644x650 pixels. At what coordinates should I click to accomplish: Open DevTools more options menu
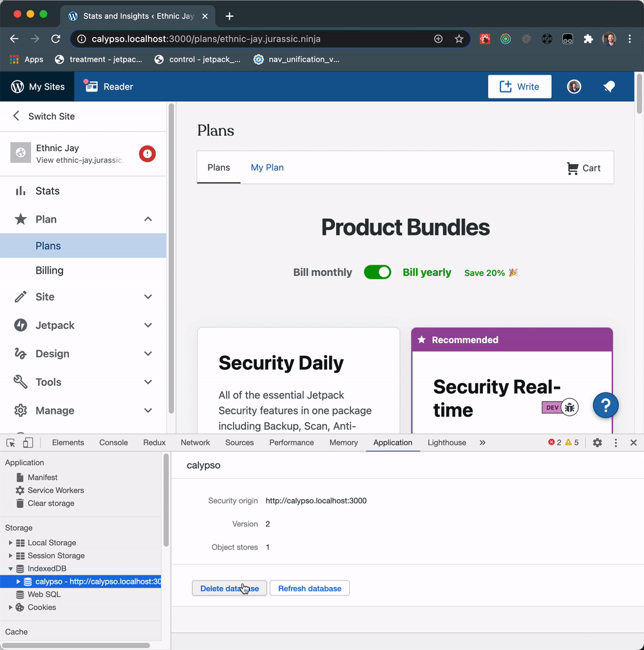pos(616,443)
